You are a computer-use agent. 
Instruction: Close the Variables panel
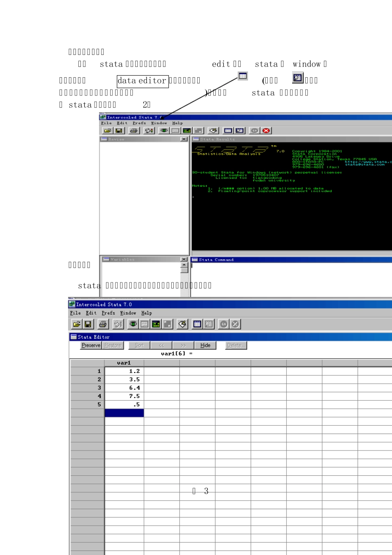(184, 259)
